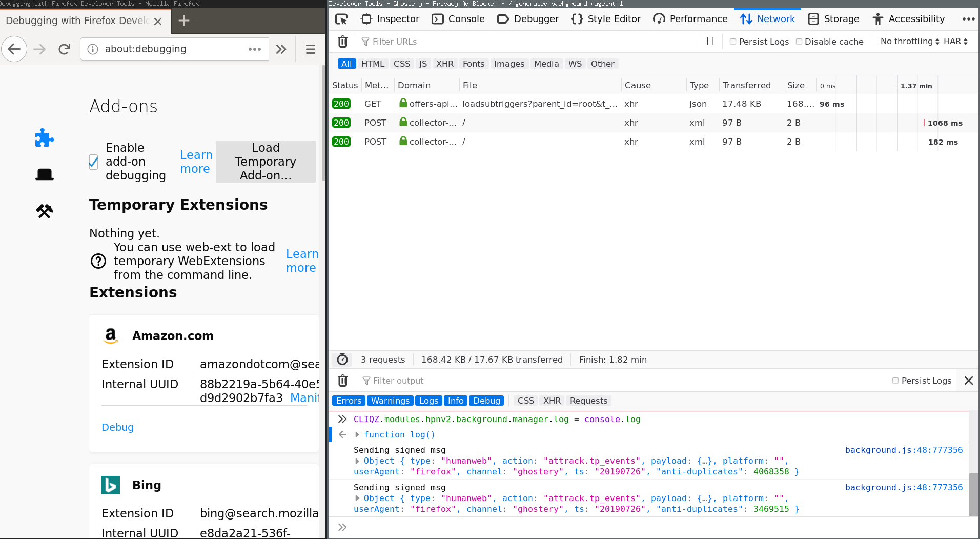Close the Debugging with Firefox tab

coord(158,21)
